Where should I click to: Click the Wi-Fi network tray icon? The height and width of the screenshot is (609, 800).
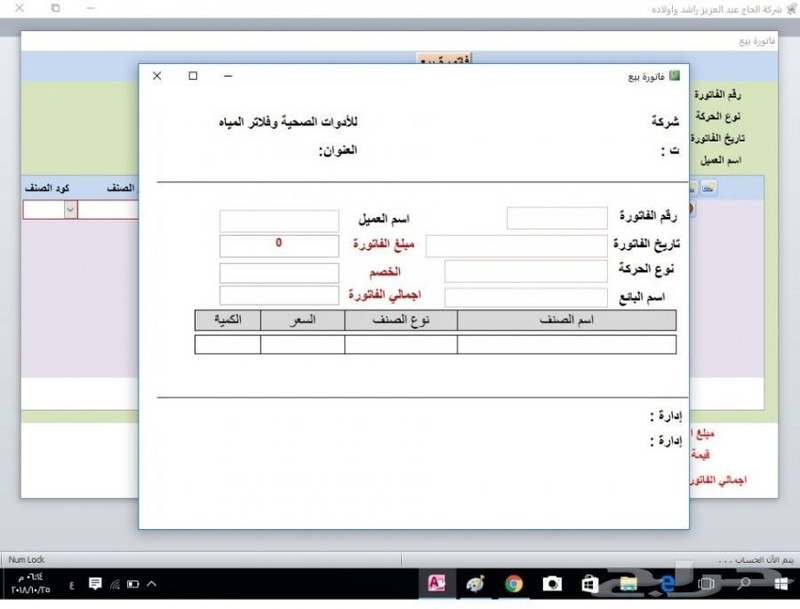click(115, 584)
